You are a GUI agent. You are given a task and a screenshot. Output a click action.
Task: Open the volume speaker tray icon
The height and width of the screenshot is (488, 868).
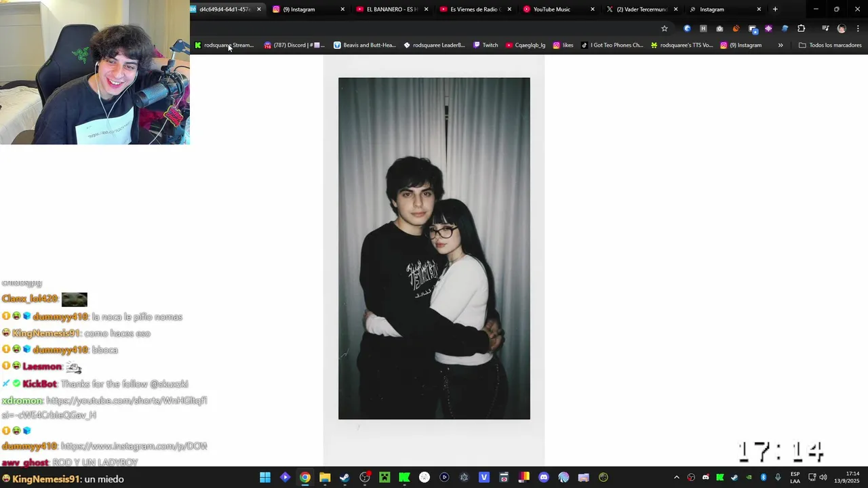pos(824,477)
